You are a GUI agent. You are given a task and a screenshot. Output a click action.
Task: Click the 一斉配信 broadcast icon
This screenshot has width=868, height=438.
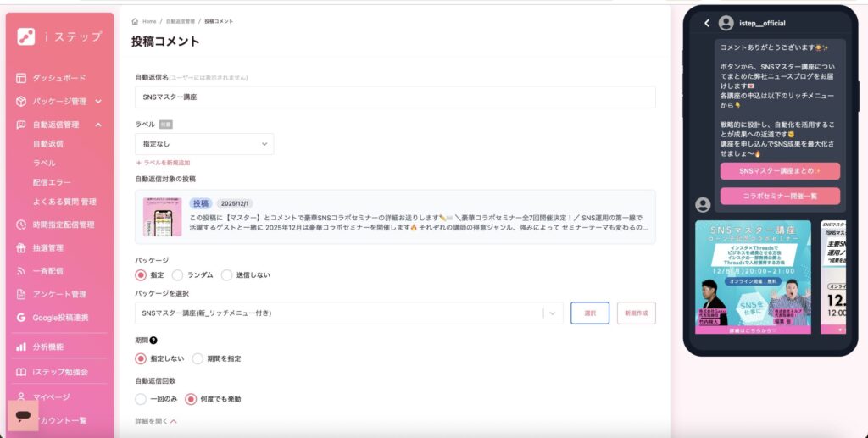click(22, 271)
